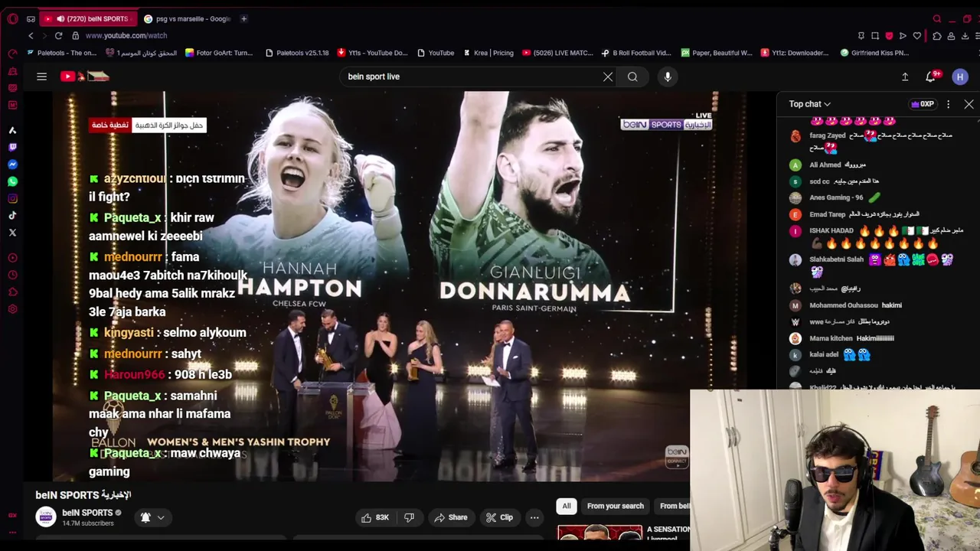The width and height of the screenshot is (980, 551).
Task: Open browser extensions cube icon
Action: [x=937, y=36]
